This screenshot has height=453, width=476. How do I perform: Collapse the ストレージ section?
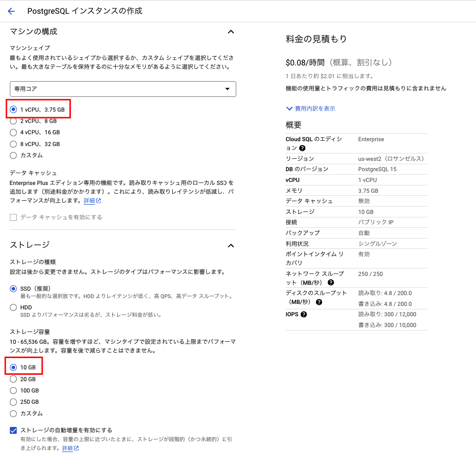point(230,245)
